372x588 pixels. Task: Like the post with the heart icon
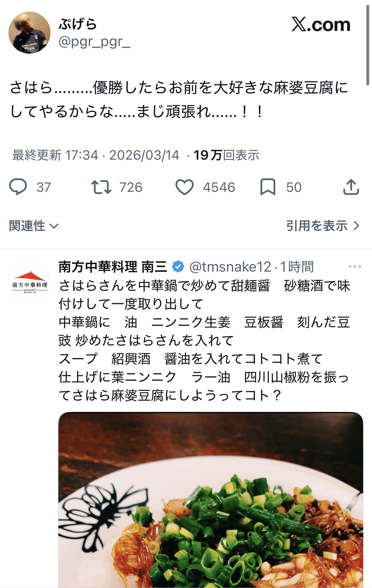(184, 187)
